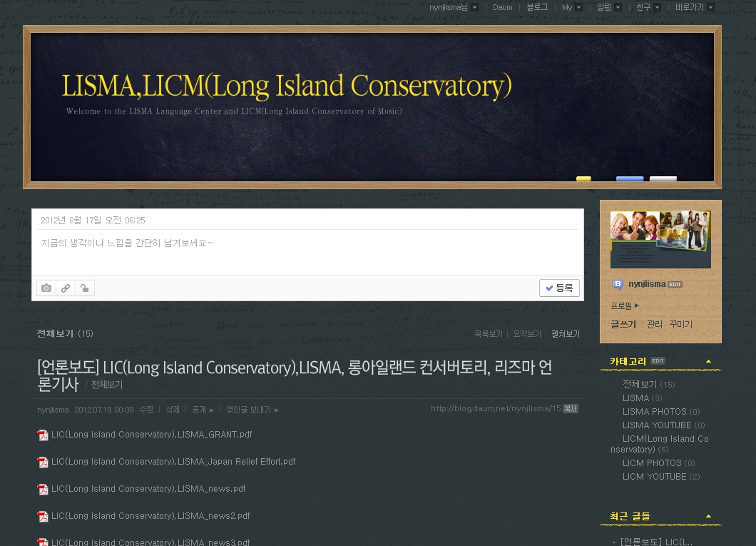Open LISMA_news2.pdf attachment link
The height and width of the screenshot is (546, 756).
pos(150,515)
